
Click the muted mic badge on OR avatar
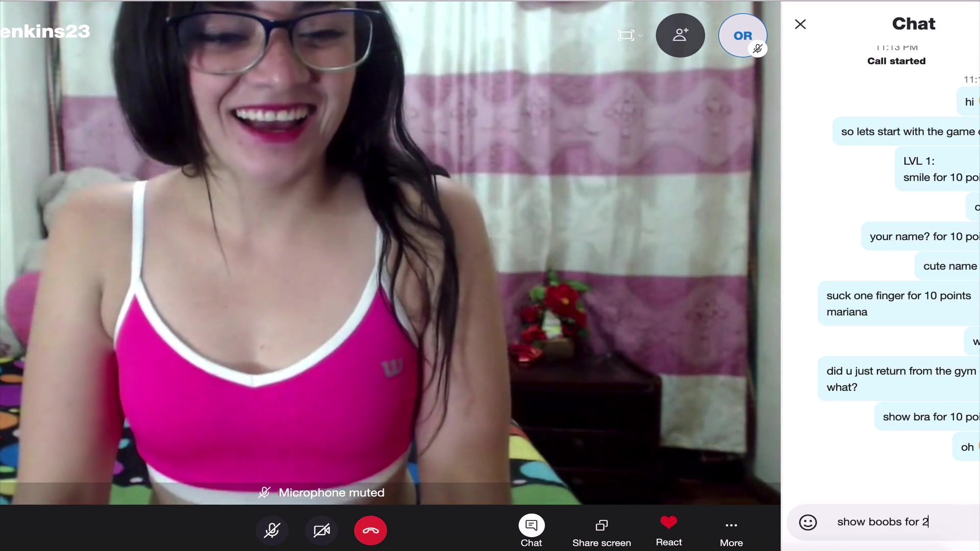coord(758,49)
